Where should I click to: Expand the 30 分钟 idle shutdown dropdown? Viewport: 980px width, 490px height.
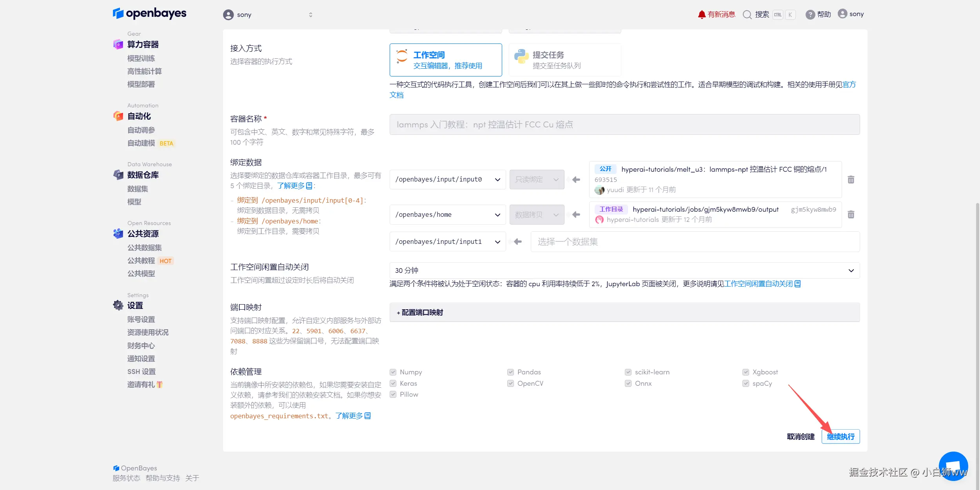(624, 270)
